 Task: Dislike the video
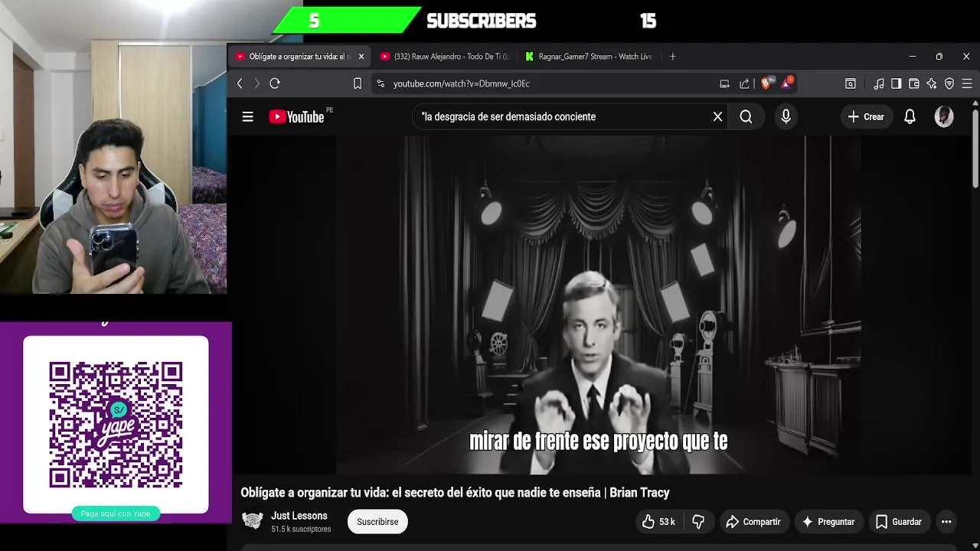coord(698,522)
